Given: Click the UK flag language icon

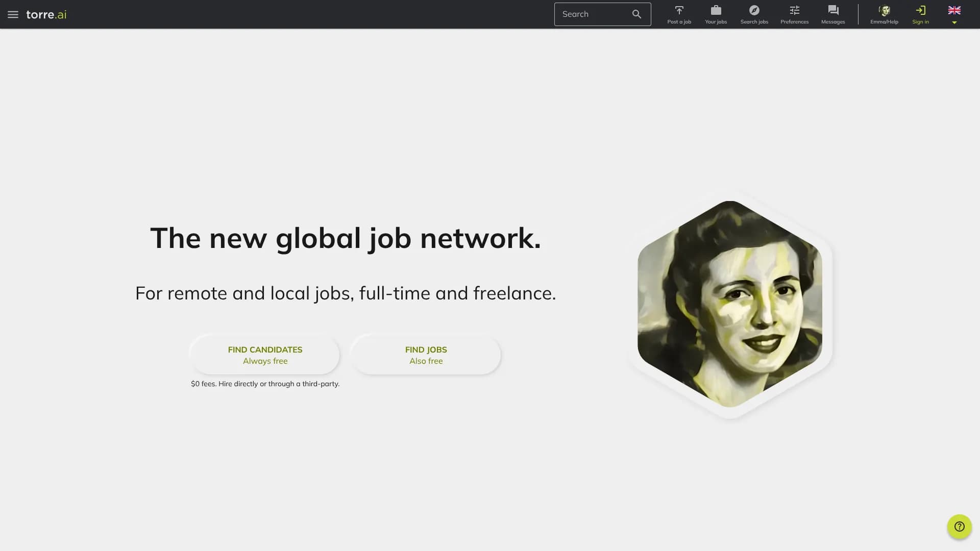Looking at the screenshot, I should click(954, 10).
